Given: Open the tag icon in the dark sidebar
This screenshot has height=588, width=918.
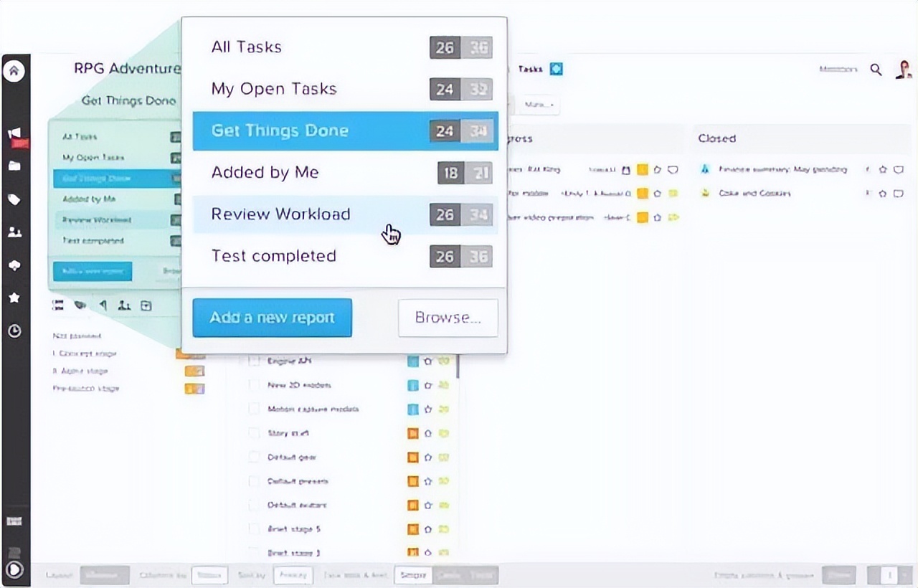Looking at the screenshot, I should tap(14, 199).
